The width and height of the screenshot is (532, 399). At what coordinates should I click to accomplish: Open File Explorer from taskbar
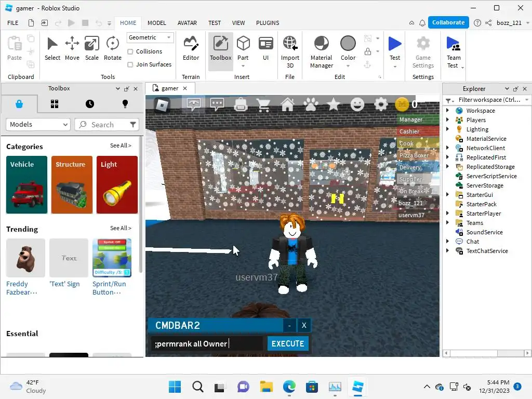[x=267, y=387]
